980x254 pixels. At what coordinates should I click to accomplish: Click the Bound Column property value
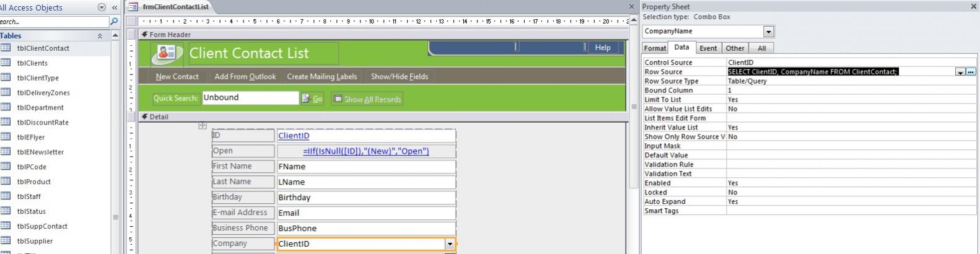851,90
